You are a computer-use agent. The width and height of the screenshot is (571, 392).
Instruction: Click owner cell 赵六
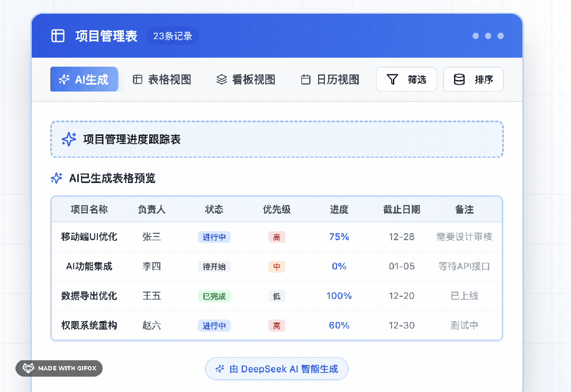pos(151,325)
